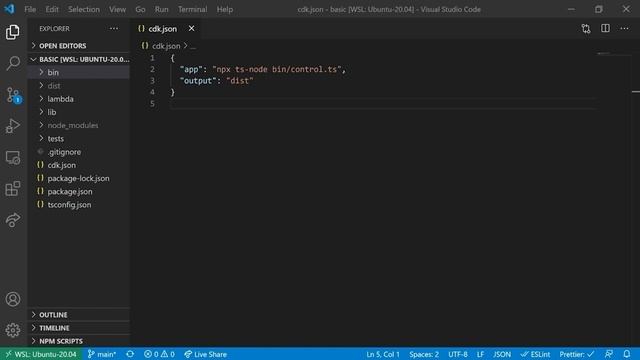The width and height of the screenshot is (640, 360).
Task: Open the Run and Debug view
Action: [x=13, y=126]
